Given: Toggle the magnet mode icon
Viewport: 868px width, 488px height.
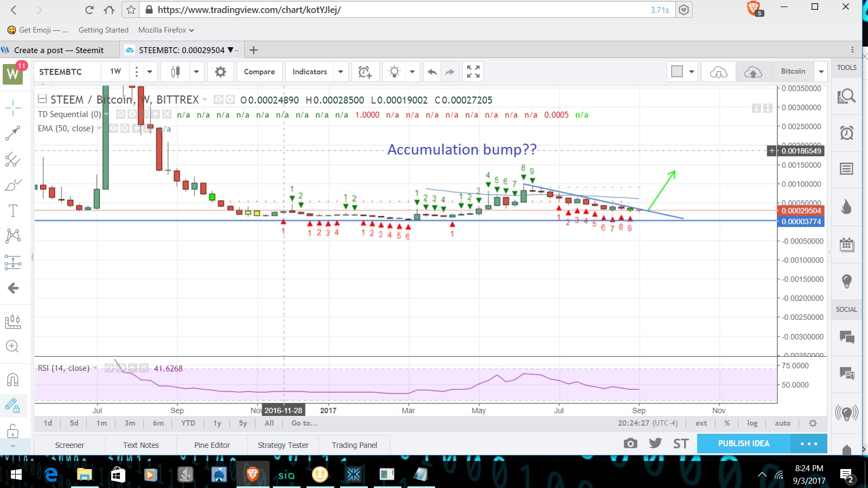Looking at the screenshot, I should pyautogui.click(x=13, y=379).
